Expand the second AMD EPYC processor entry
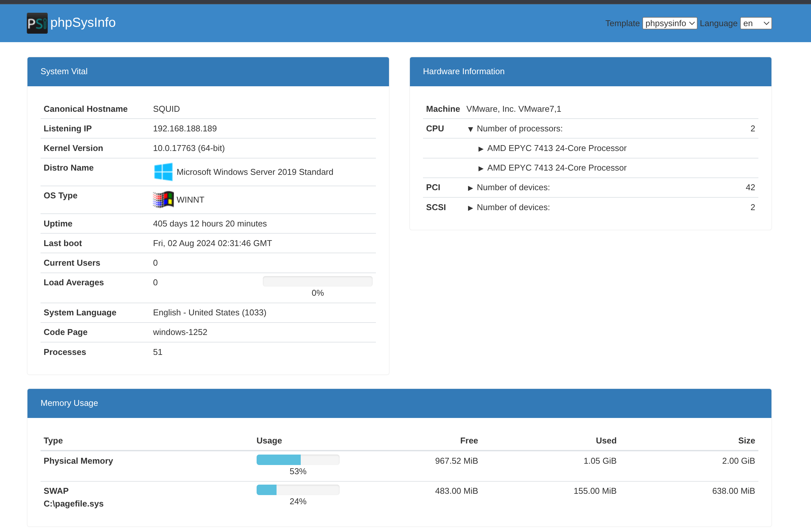 tap(481, 168)
